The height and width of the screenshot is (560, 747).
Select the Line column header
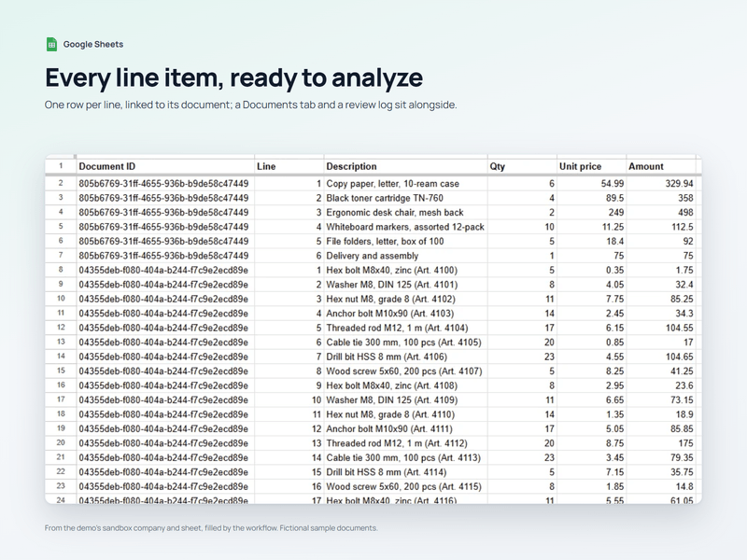point(289,166)
